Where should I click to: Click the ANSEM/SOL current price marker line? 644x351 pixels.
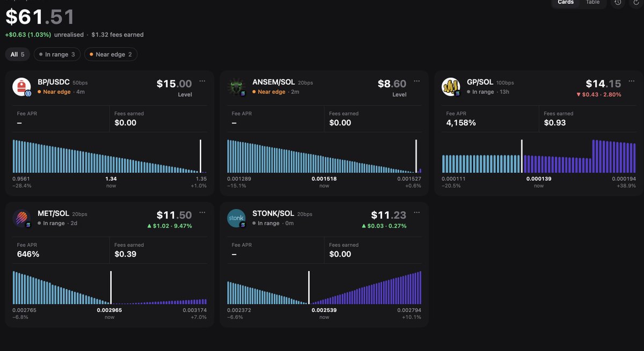(x=416, y=156)
